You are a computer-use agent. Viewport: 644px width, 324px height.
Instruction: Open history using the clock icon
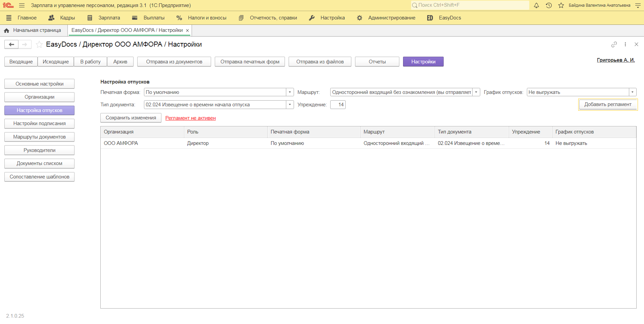549,5
